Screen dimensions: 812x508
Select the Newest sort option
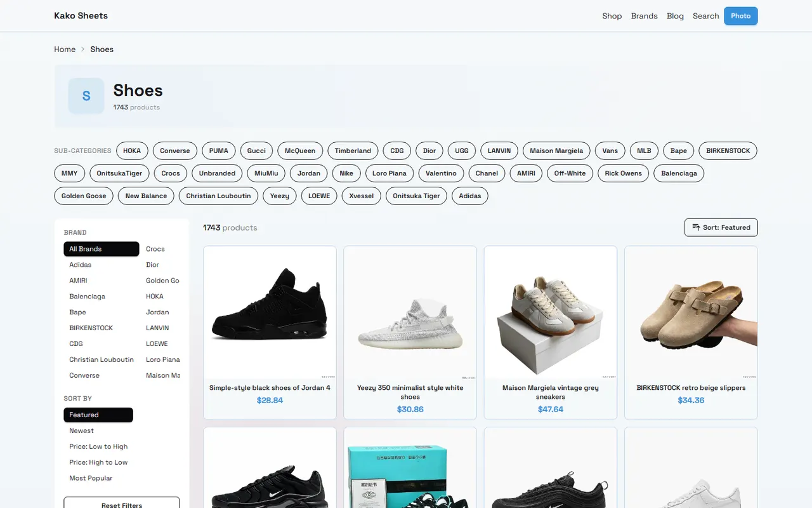tap(98, 431)
